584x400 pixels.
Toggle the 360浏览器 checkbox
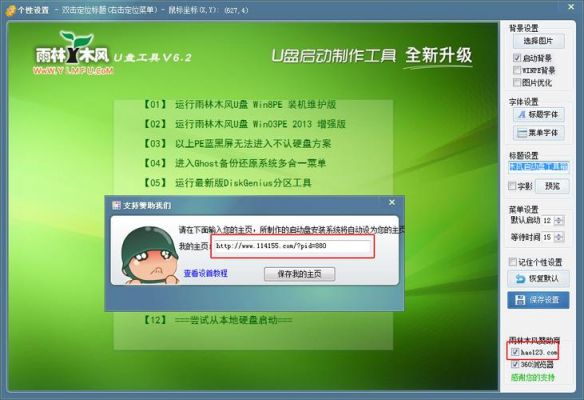(515, 364)
